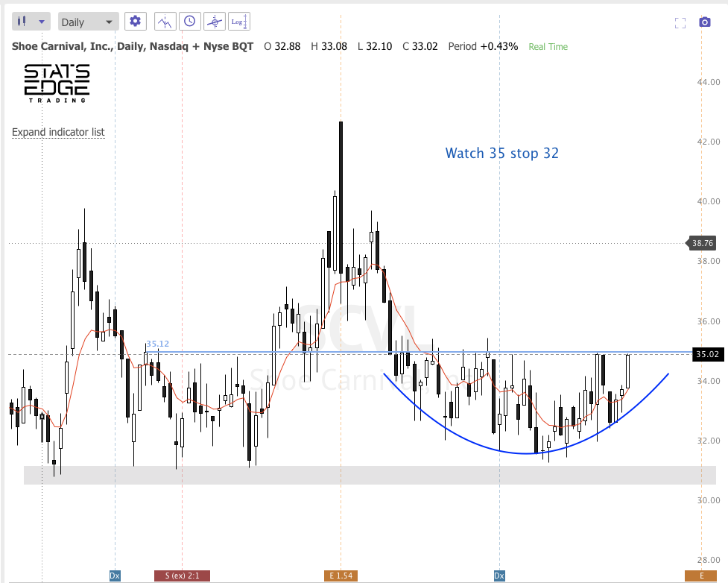The height and width of the screenshot is (583, 728).
Task: Toggle visibility of the 35.12 horizontal line
Action: (156, 344)
